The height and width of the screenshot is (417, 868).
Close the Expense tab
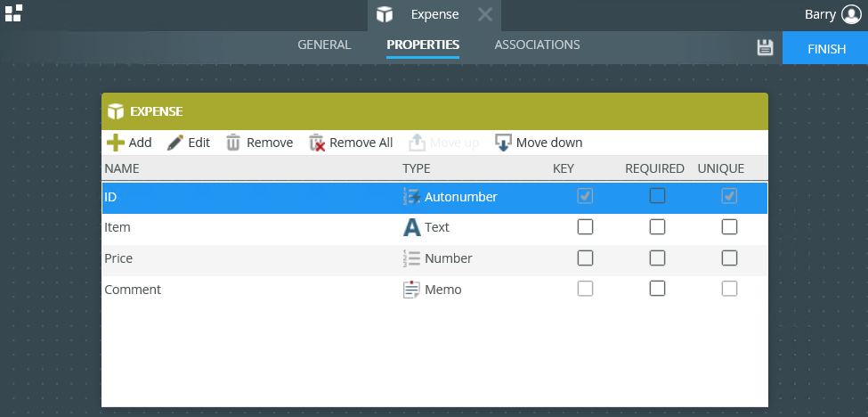(485, 14)
